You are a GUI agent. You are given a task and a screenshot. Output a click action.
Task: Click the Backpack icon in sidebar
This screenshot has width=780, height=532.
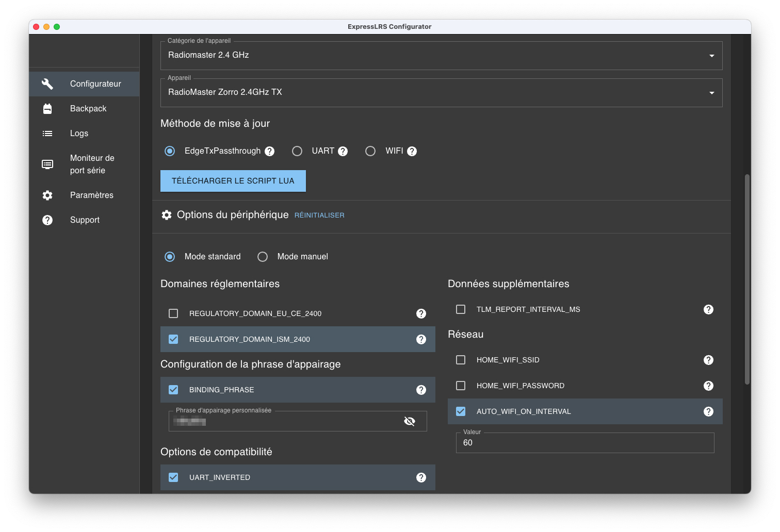tap(47, 108)
